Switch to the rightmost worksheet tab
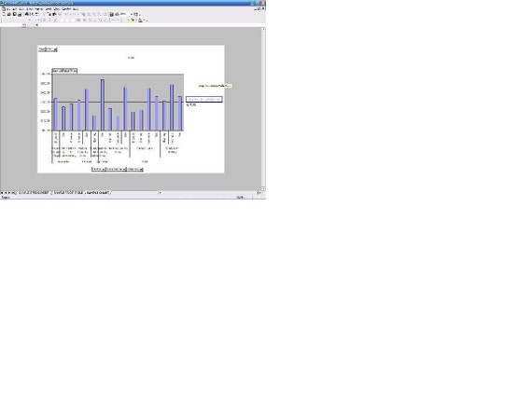532x399 pixels. tap(97, 193)
